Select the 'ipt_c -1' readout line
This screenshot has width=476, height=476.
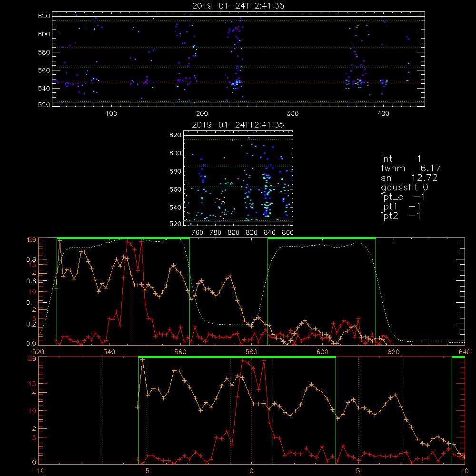(x=403, y=197)
